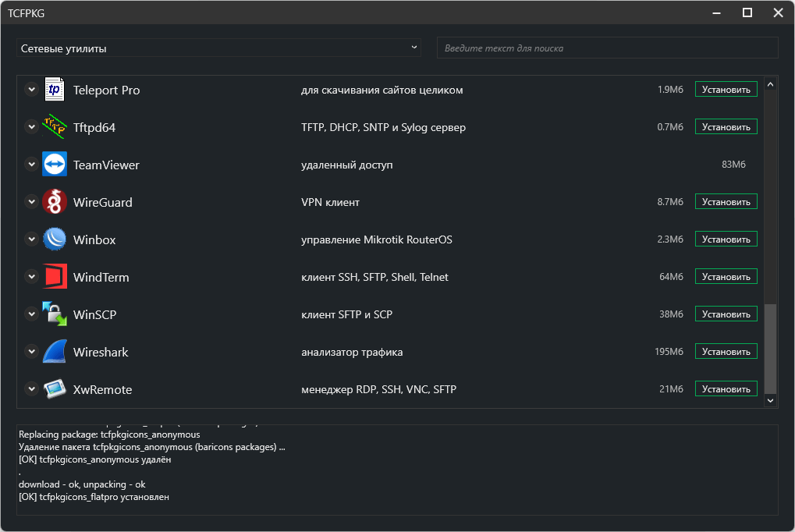Click the Teleport Pro app icon

[55, 90]
